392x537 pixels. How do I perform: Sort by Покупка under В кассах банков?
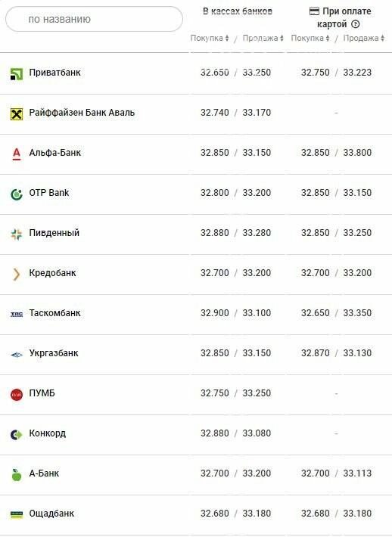(210, 38)
